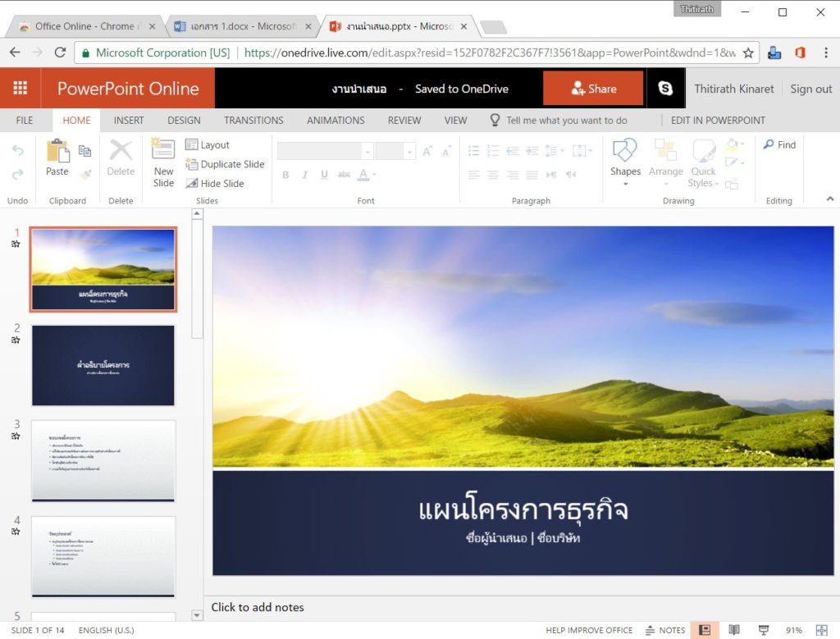Open the Office app launcher grid
The image size is (840, 639).
click(21, 89)
